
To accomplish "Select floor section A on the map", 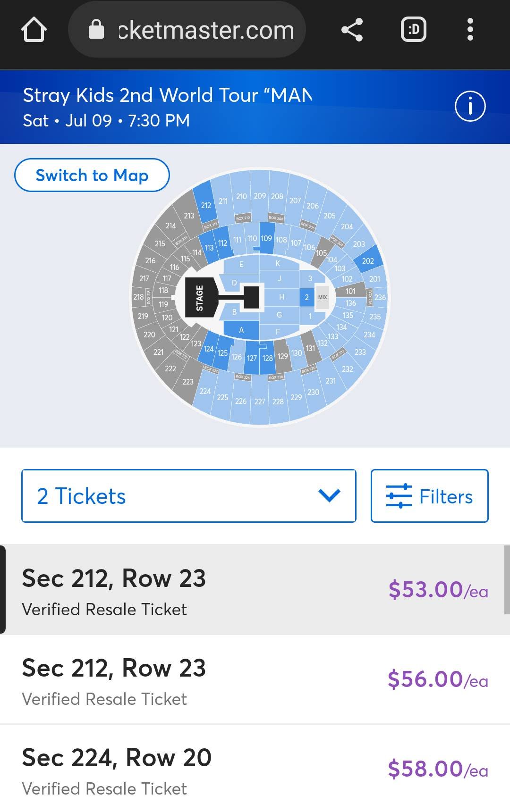I will pyautogui.click(x=241, y=330).
